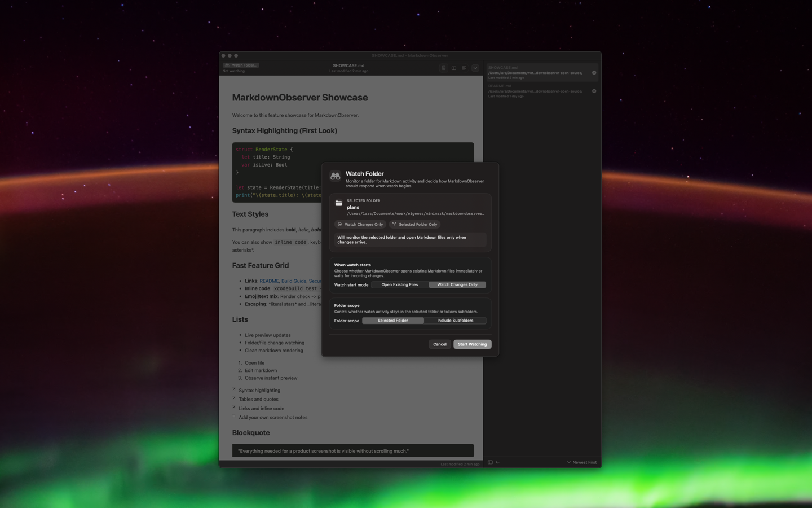The image size is (812, 508).
Task: Toggle the sidebar panel icon at bottom right
Action: click(490, 462)
